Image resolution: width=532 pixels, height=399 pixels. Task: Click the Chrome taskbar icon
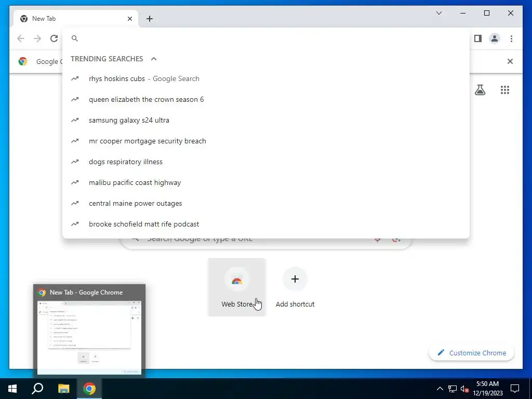[89, 389]
